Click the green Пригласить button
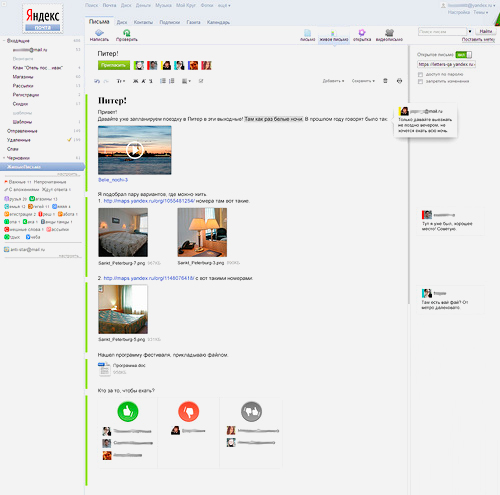 [114, 65]
